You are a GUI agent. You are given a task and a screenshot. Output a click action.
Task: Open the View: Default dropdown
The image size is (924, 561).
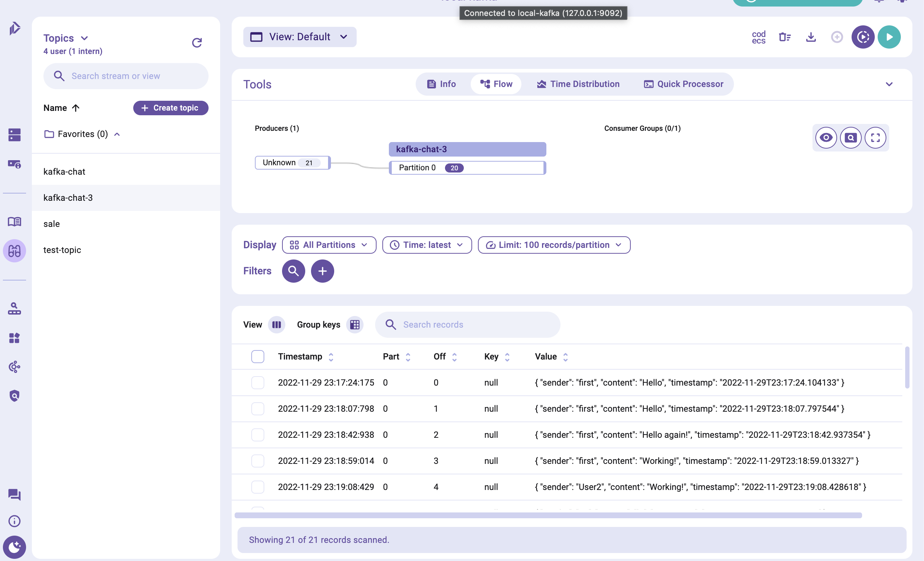(299, 37)
